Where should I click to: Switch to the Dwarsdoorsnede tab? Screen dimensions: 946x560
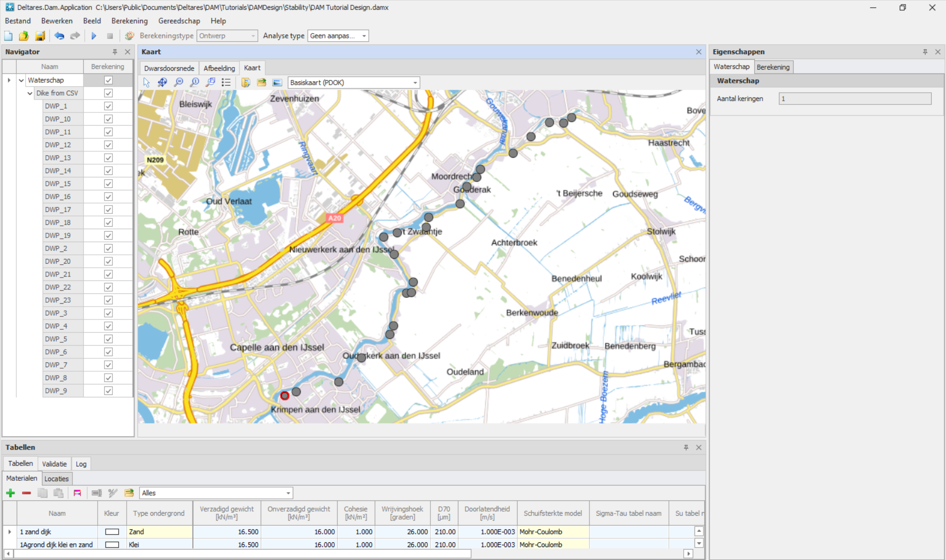point(169,68)
